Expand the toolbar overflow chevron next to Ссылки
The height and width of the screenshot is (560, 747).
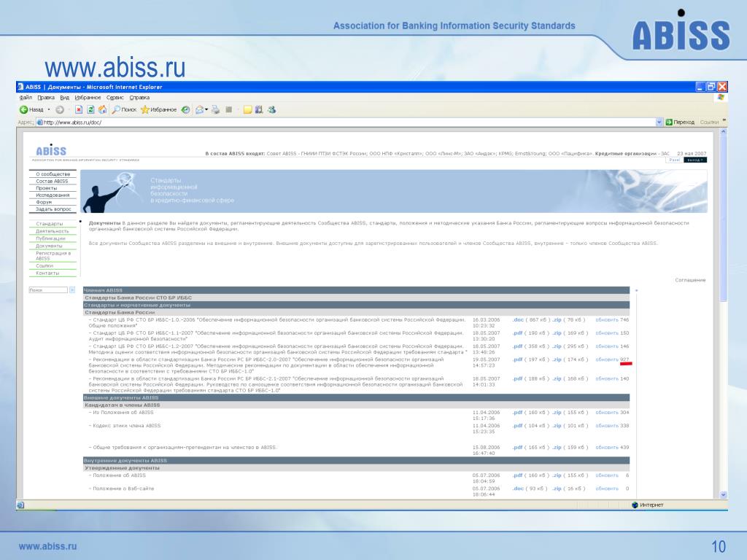724,120
